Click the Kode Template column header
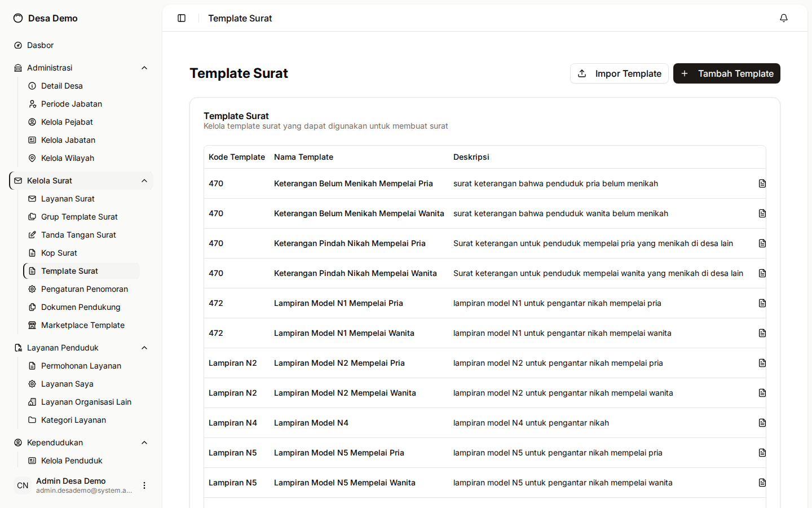This screenshot has width=812, height=508. click(x=237, y=157)
